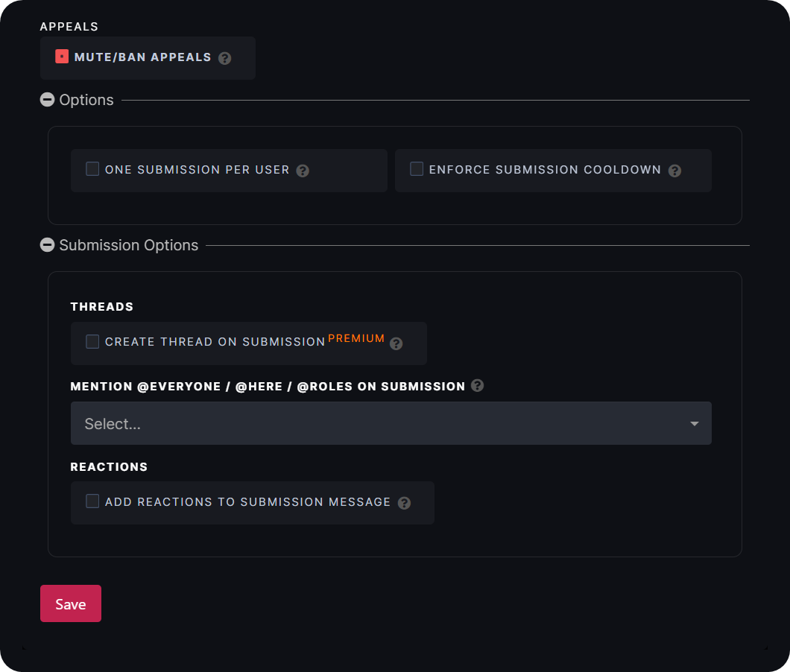This screenshot has width=790, height=672.
Task: Open help for ONE SUBMISSION PER USER
Action: tap(303, 171)
